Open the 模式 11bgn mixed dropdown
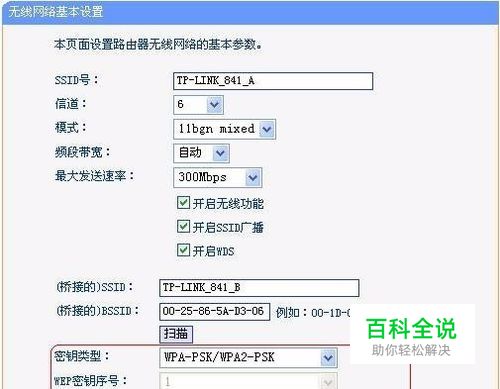This screenshot has width=500, height=389. click(224, 129)
